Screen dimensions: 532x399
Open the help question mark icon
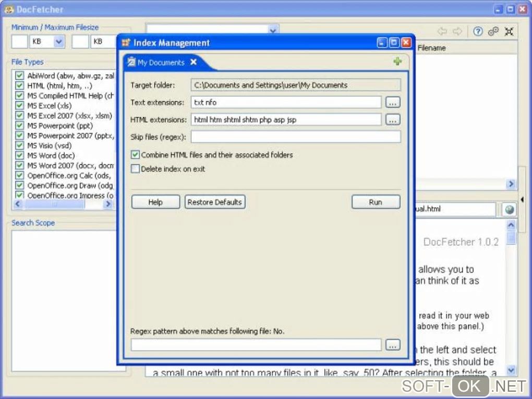(478, 31)
